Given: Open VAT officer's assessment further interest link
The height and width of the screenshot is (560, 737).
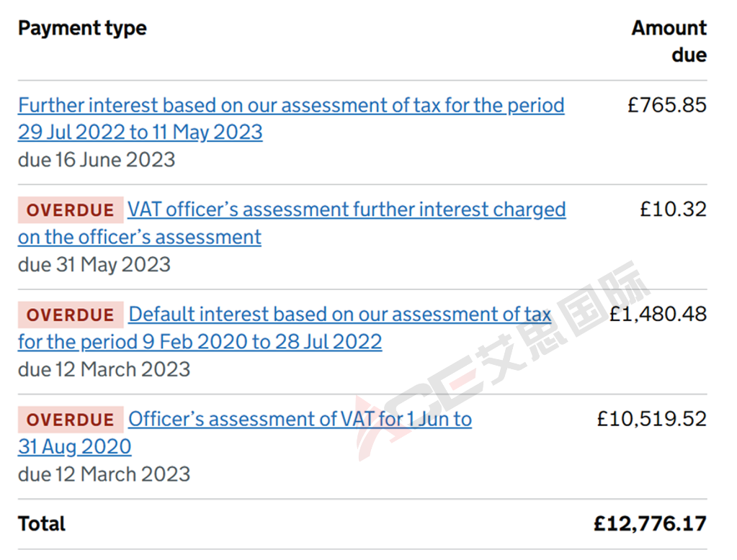Looking at the screenshot, I should 347,210.
